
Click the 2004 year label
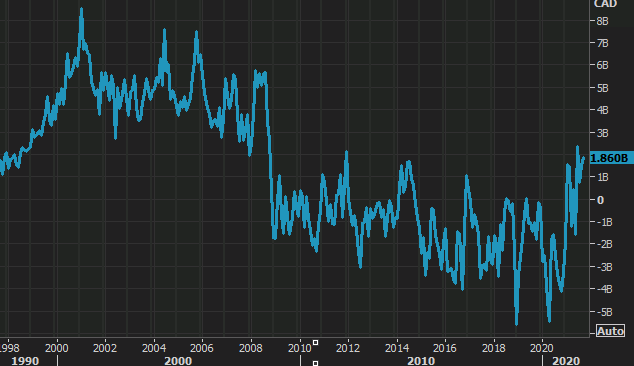154,348
